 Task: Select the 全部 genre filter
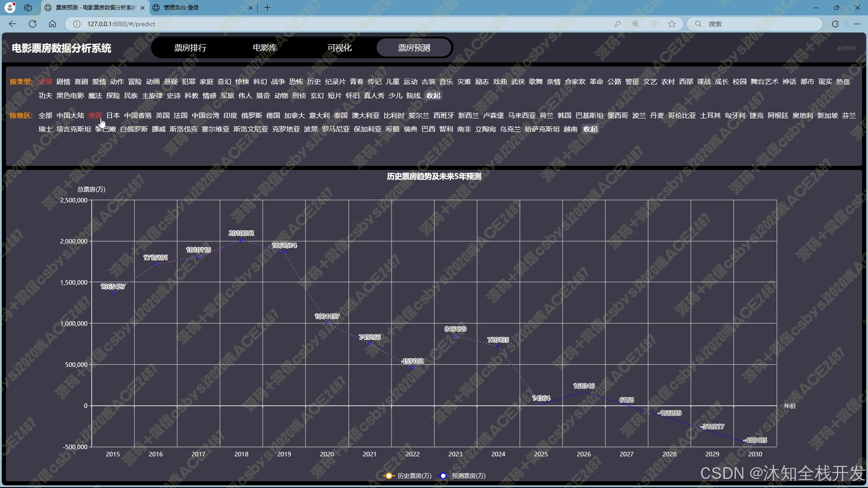[45, 82]
